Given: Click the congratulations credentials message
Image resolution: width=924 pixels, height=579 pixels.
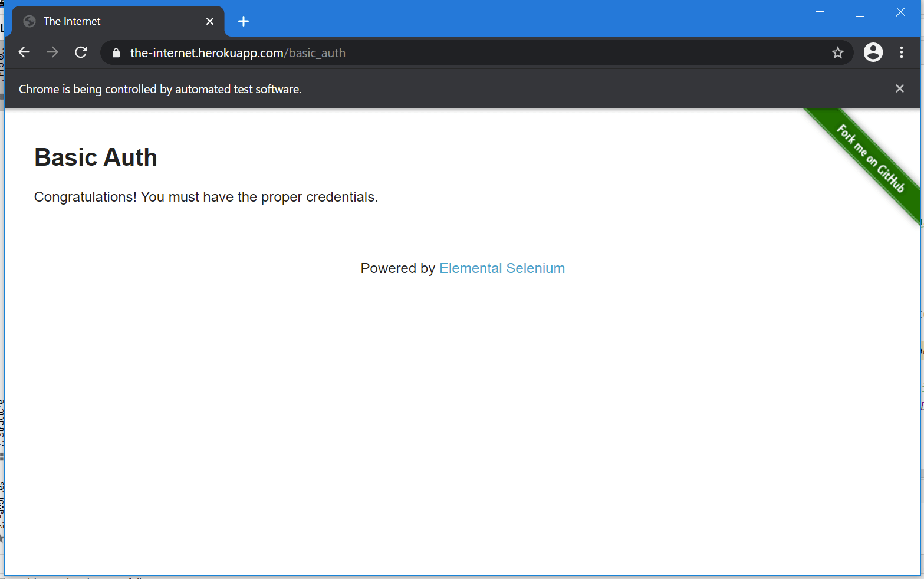Looking at the screenshot, I should tap(206, 197).
